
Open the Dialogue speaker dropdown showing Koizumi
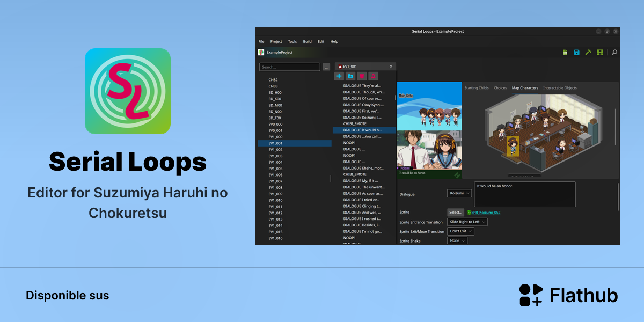tap(459, 193)
